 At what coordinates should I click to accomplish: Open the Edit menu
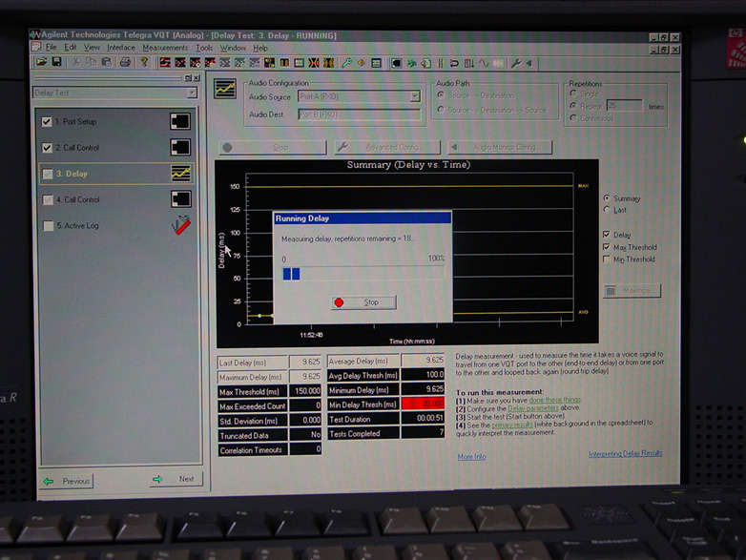point(70,47)
